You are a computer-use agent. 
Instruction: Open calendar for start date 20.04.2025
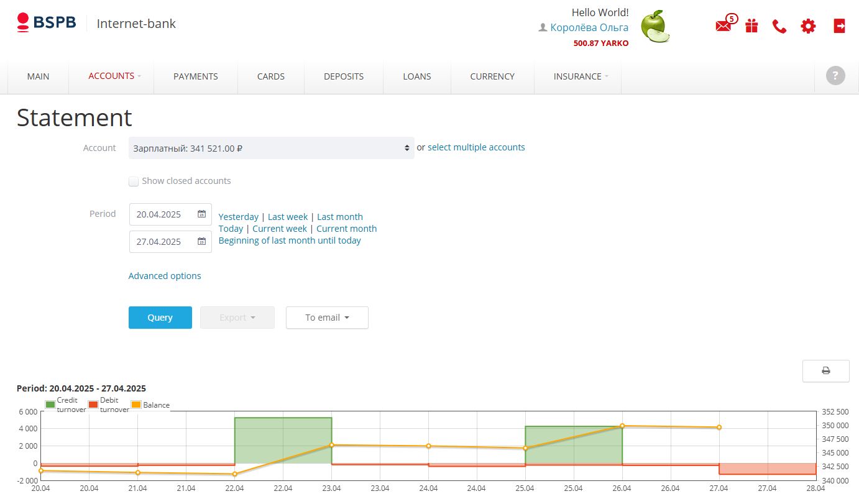(x=201, y=214)
